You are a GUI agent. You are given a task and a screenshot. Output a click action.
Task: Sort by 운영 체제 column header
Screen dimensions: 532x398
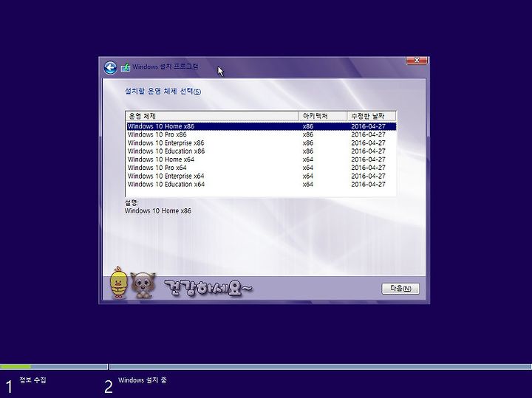click(x=212, y=116)
